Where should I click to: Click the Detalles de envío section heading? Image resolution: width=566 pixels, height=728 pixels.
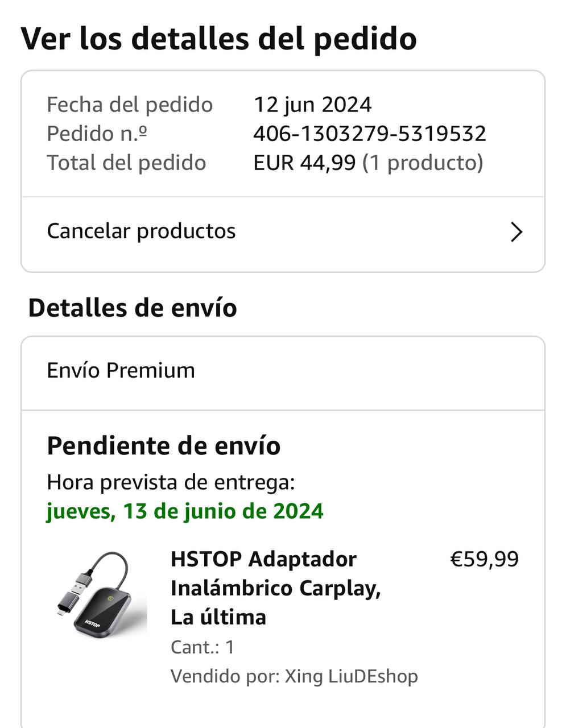(133, 308)
